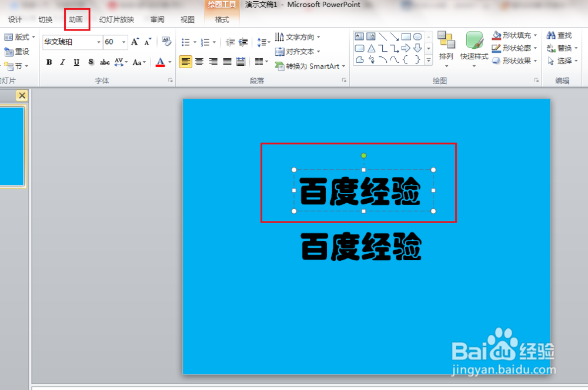Select the oval shape
588x390 pixels.
pos(417,36)
